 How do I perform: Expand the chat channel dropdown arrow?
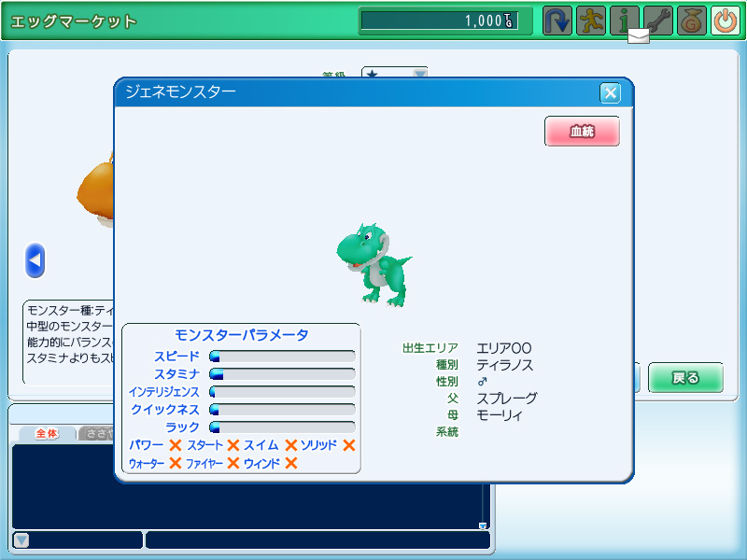(21, 540)
